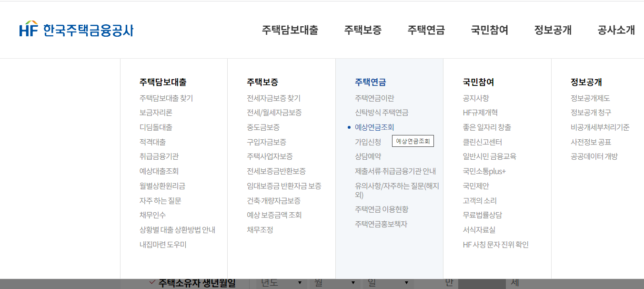The height and width of the screenshot is (289, 644).
Task: Select 채무조정 submenu item
Action: point(260,230)
